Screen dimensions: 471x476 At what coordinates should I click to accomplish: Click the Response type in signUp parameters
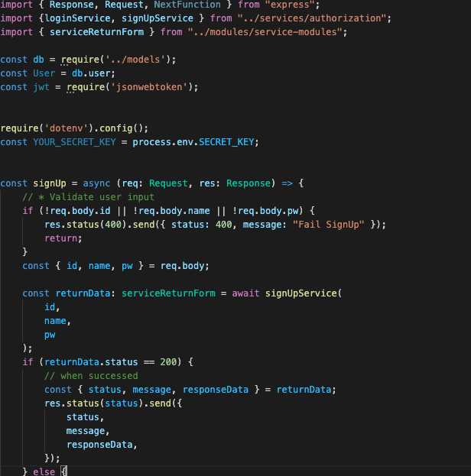(x=248, y=183)
